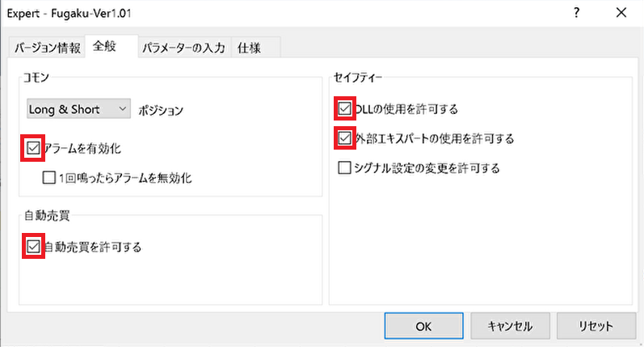Select the 全般 tab
Screen dimensions: 644x347
(x=104, y=47)
